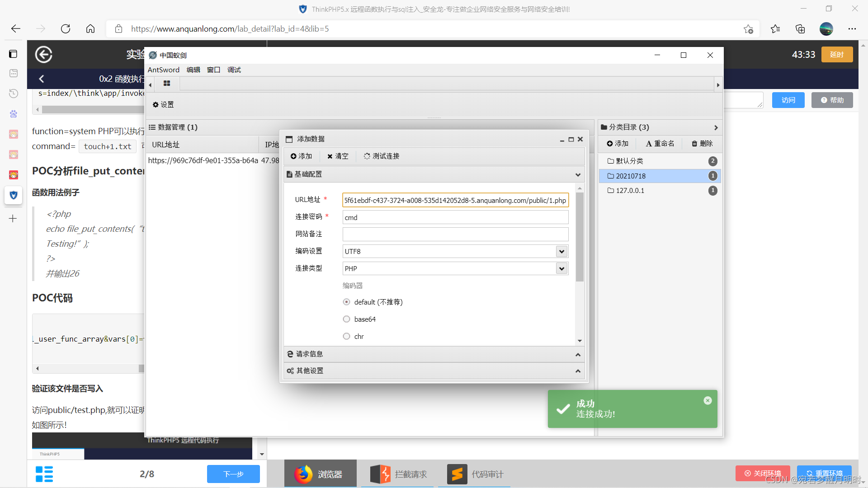Click the lab circular back arrow icon

(x=44, y=55)
